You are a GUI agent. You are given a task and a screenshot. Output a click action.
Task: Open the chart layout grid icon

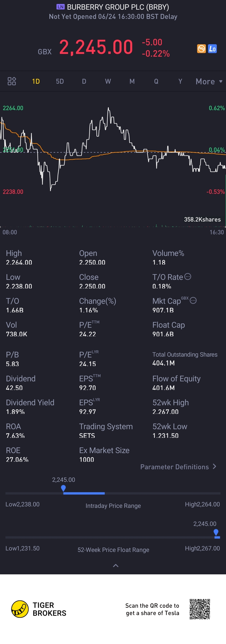(12, 81)
